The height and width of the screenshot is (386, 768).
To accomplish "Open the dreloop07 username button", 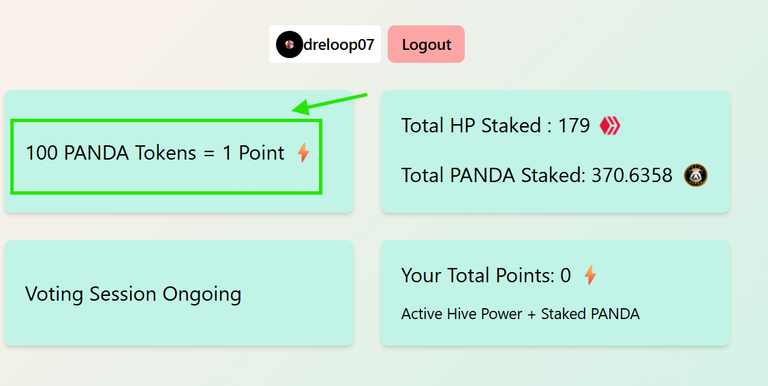I will click(325, 44).
